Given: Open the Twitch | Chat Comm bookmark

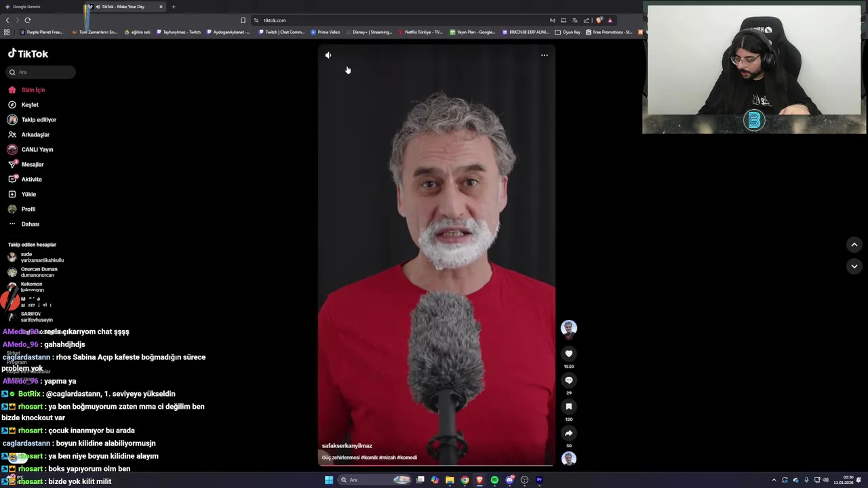Looking at the screenshot, I should pos(282,32).
